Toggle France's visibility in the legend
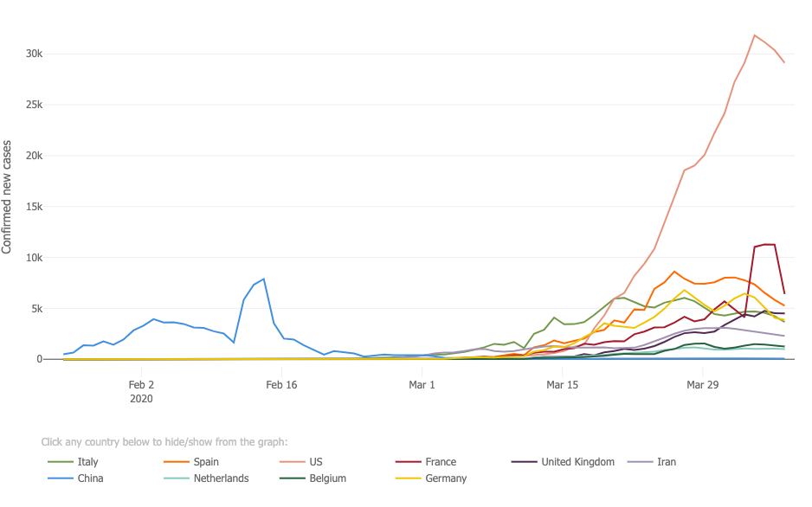 (x=440, y=462)
